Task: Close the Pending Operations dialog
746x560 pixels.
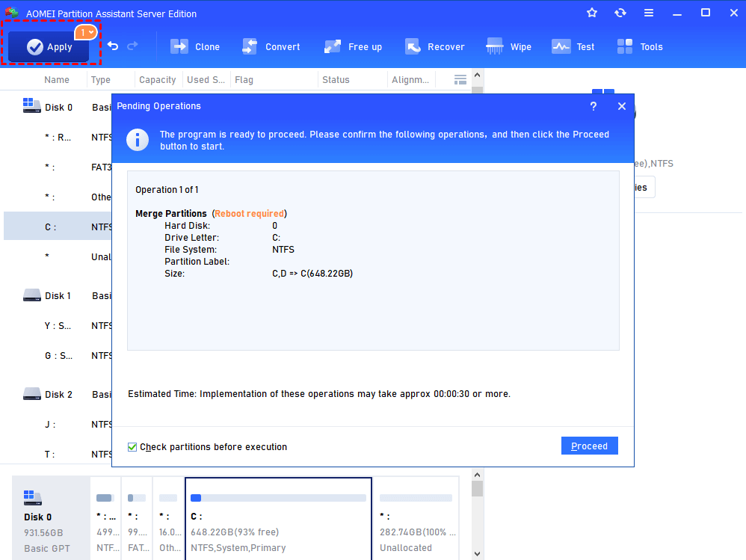Action: (x=622, y=106)
